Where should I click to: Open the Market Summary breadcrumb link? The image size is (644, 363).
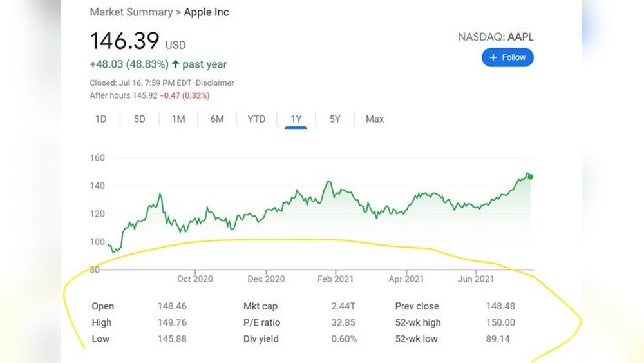pyautogui.click(x=131, y=12)
